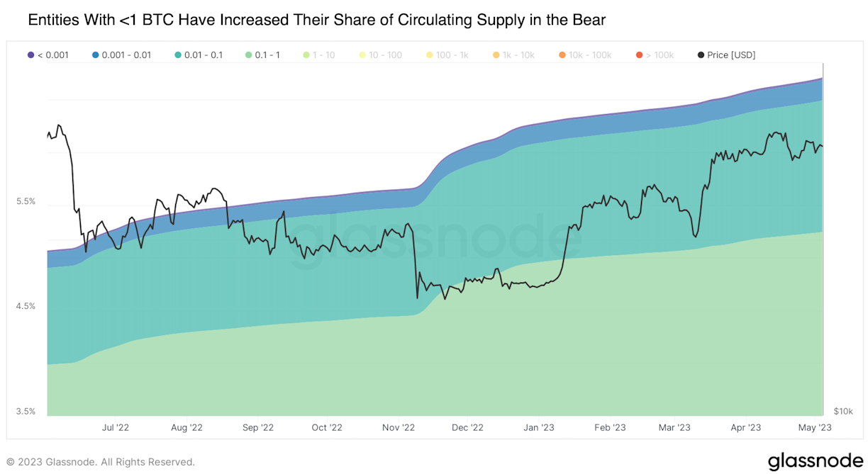
Task: Select the Jan '23 x-axis label
Action: point(538,427)
